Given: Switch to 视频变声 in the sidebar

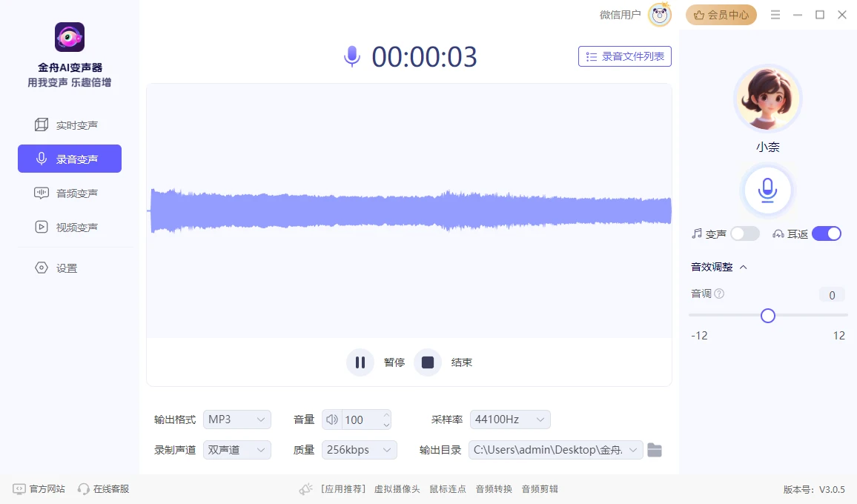Looking at the screenshot, I should pyautogui.click(x=68, y=228).
